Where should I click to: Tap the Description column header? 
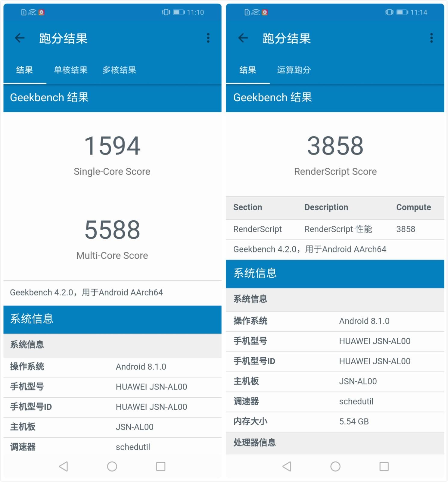(326, 207)
